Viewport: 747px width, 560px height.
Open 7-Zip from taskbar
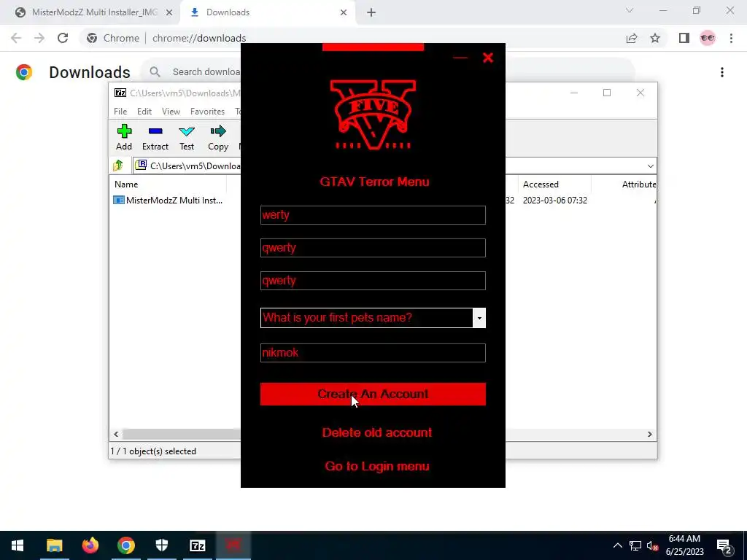(x=198, y=545)
